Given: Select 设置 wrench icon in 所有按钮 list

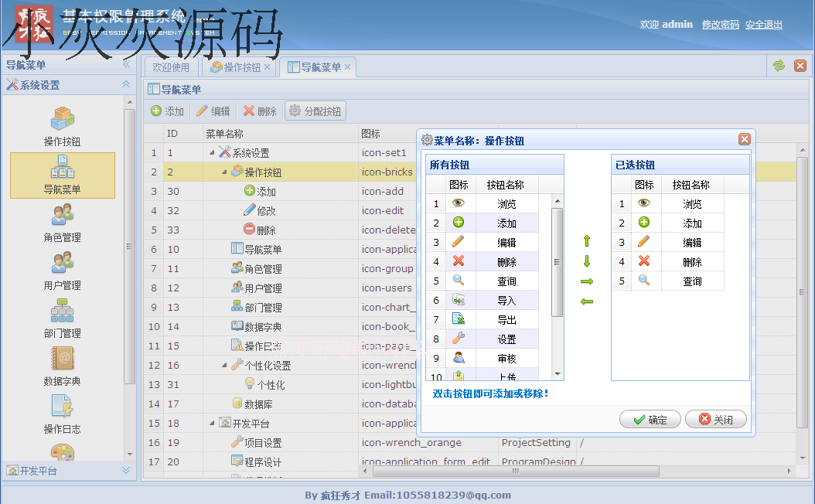Looking at the screenshot, I should coord(458,339).
